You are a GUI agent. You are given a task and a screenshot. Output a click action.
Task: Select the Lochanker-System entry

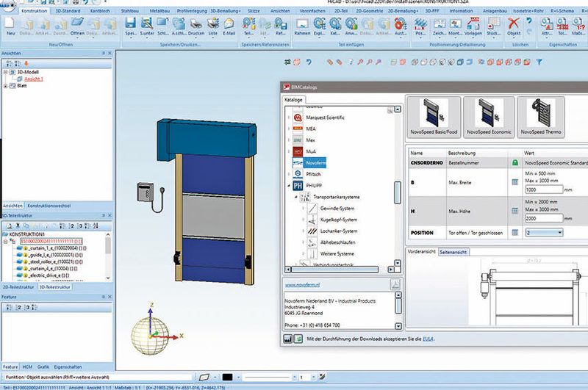338,231
